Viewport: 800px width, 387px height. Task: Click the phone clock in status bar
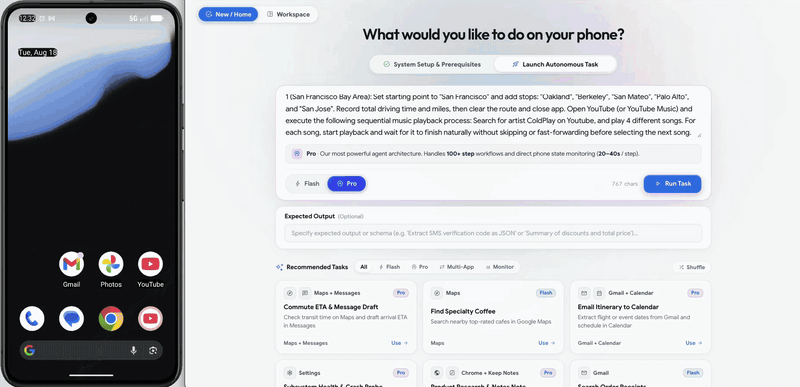click(27, 18)
